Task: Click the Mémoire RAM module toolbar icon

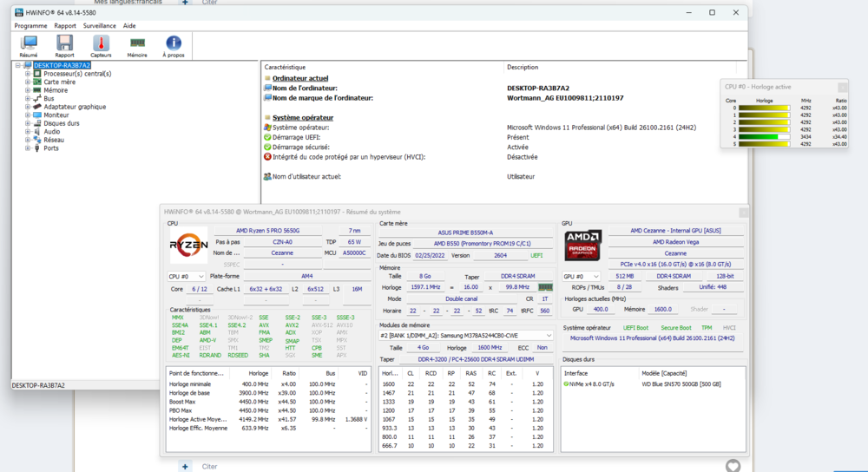Action: coord(137,43)
